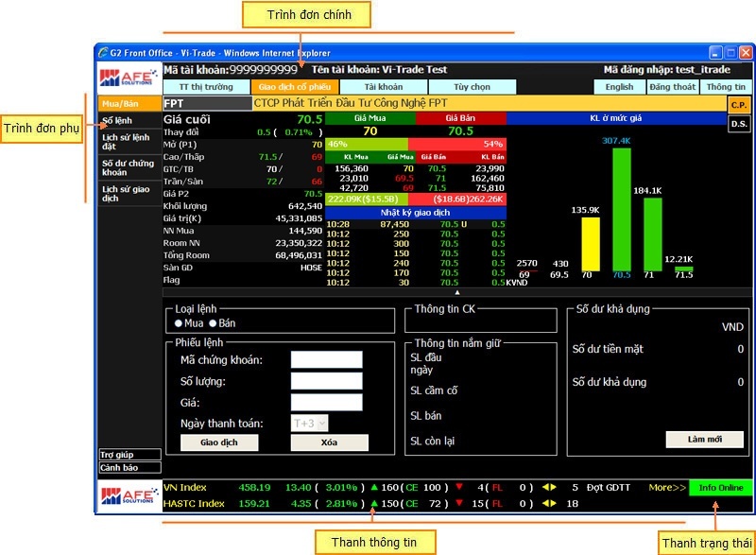Select the Bán radio button

[x=213, y=323]
